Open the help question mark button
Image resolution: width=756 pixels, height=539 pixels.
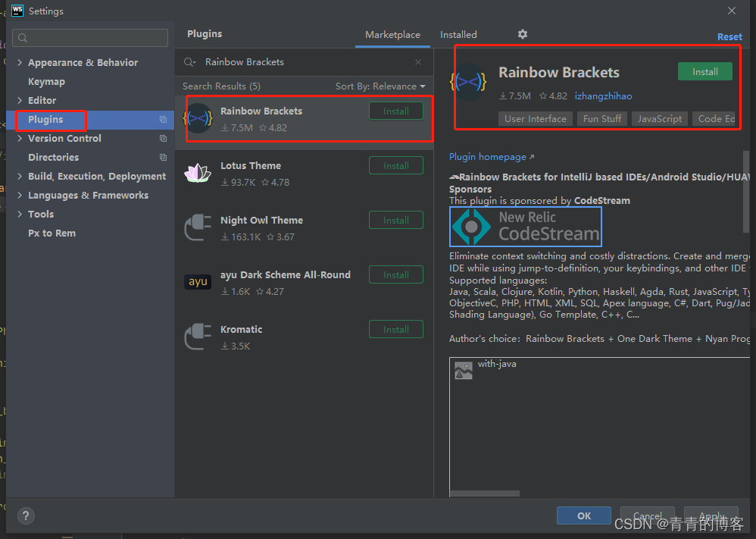[26, 515]
